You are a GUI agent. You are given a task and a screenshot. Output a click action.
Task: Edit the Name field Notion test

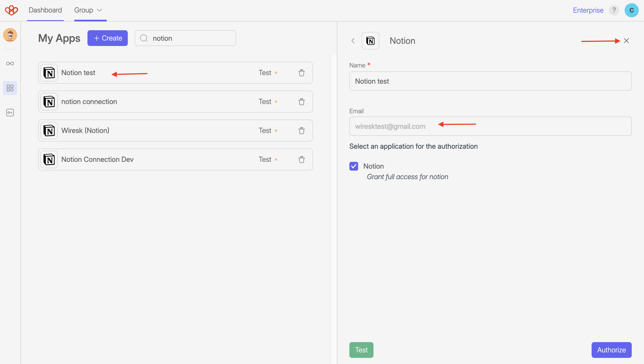click(x=490, y=81)
